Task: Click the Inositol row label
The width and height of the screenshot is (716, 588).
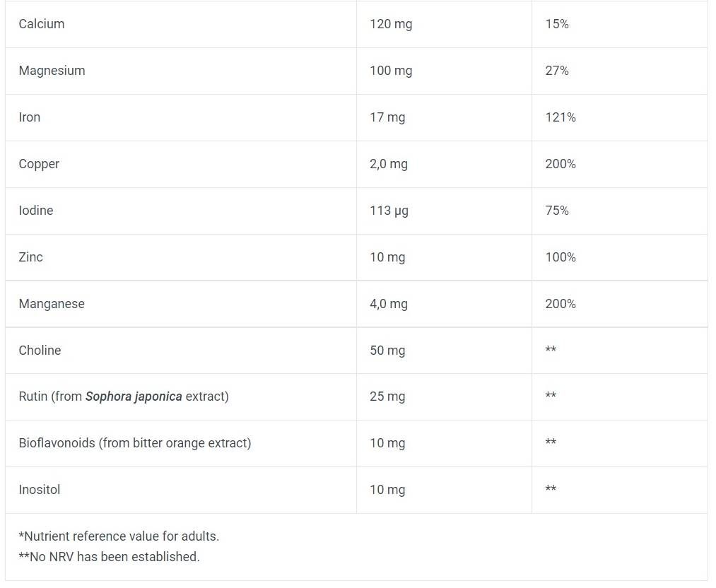Action: (40, 490)
